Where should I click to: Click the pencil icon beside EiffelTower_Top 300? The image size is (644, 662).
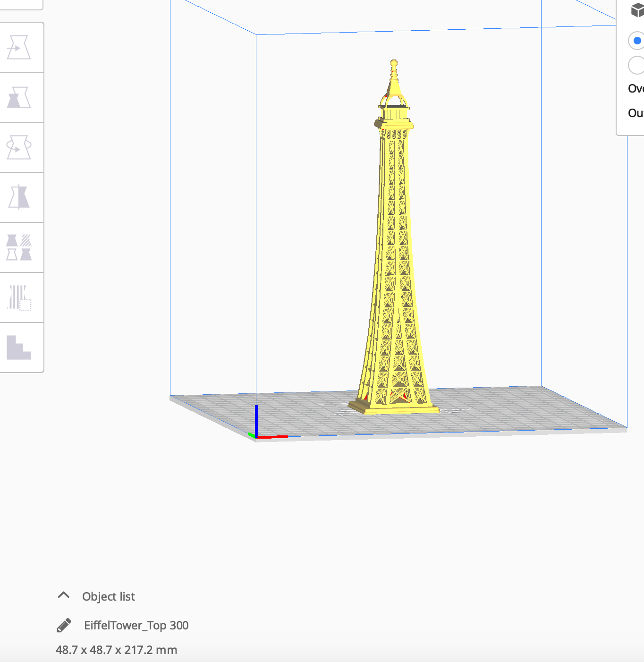(64, 625)
